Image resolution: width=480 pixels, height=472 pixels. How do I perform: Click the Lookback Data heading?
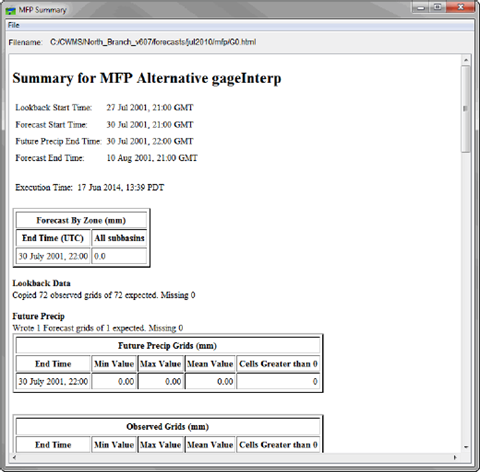(41, 283)
